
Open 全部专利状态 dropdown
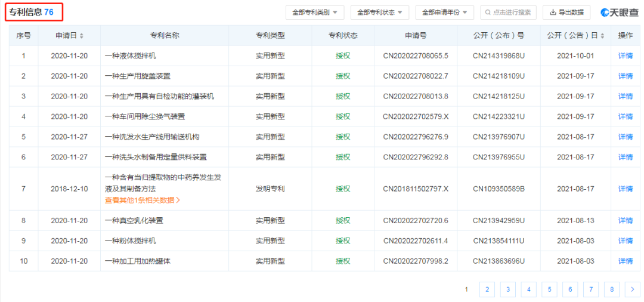coord(380,13)
